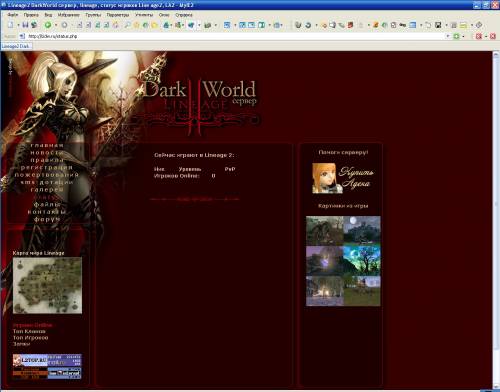Click the page vertical scrollbar
The image size is (500, 392).
tap(496, 220)
